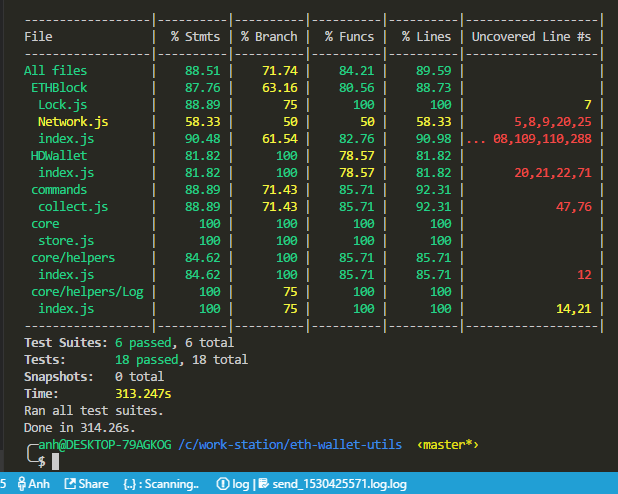Click uncovered lines '47,76'
This screenshot has height=494, width=618.
click(x=574, y=207)
